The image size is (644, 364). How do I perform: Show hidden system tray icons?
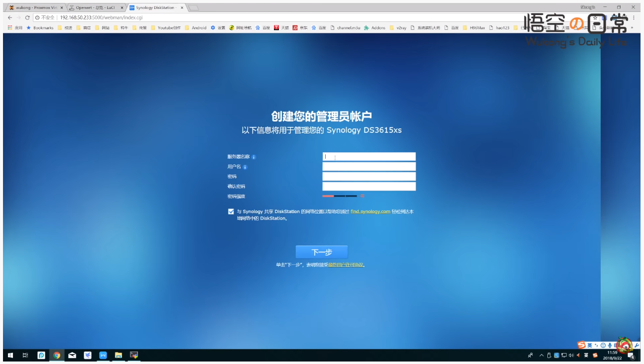pos(542,356)
